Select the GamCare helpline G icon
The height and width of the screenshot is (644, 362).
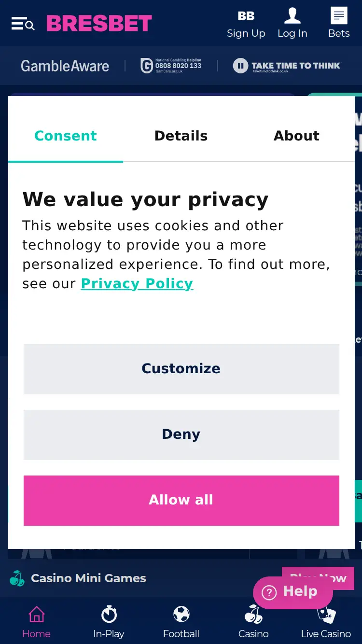pos(146,66)
